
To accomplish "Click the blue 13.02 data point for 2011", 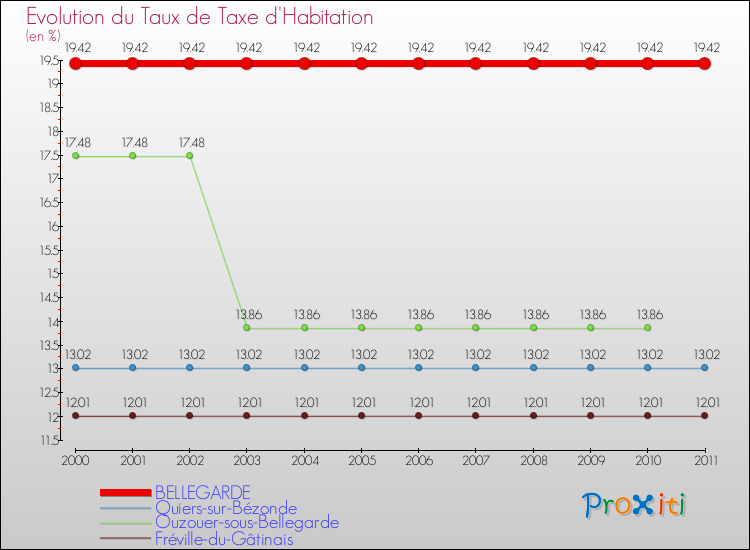I will click(x=704, y=368).
